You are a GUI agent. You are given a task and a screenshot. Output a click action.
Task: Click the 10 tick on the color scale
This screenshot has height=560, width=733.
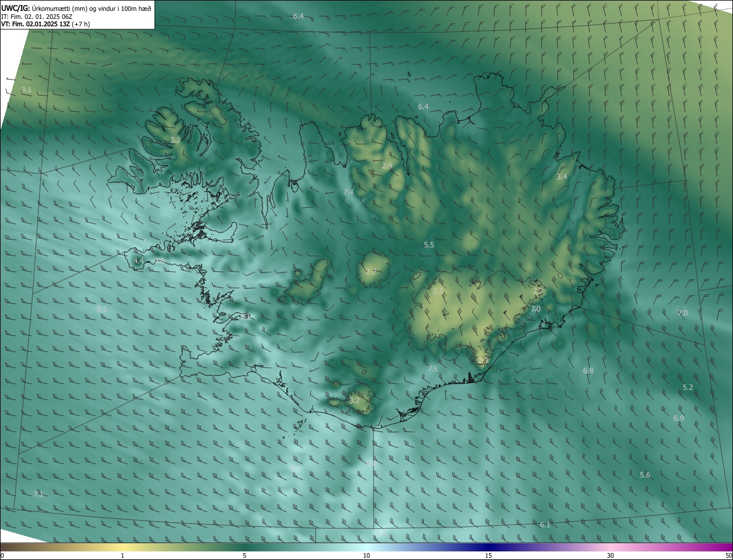(x=366, y=556)
